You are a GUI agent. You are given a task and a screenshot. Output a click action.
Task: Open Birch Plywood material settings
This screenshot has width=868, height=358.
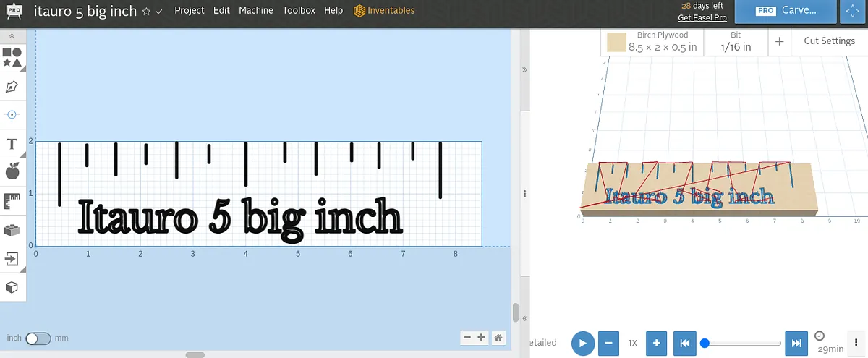(652, 42)
